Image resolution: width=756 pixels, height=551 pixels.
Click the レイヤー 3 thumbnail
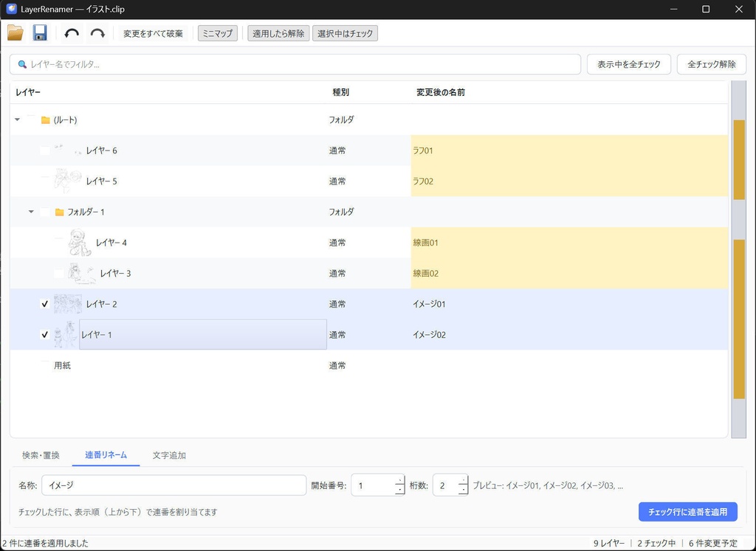81,273
